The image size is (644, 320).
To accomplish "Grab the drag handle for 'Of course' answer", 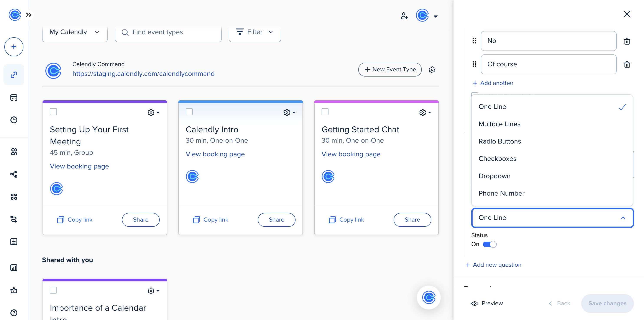I will point(474,64).
